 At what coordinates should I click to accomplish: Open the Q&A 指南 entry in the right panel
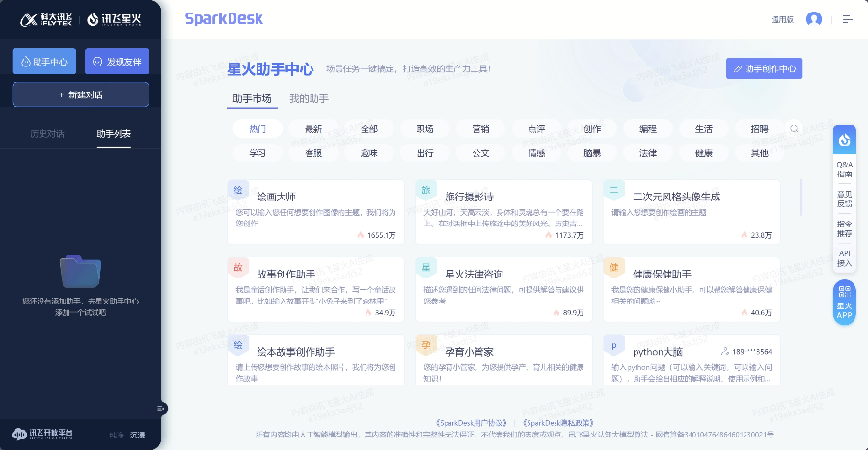point(844,170)
